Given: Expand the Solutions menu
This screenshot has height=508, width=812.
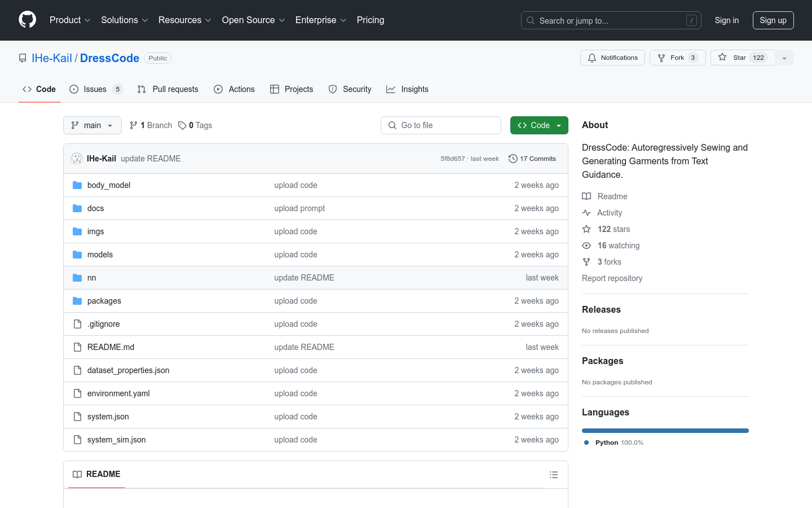Looking at the screenshot, I should click(x=125, y=20).
